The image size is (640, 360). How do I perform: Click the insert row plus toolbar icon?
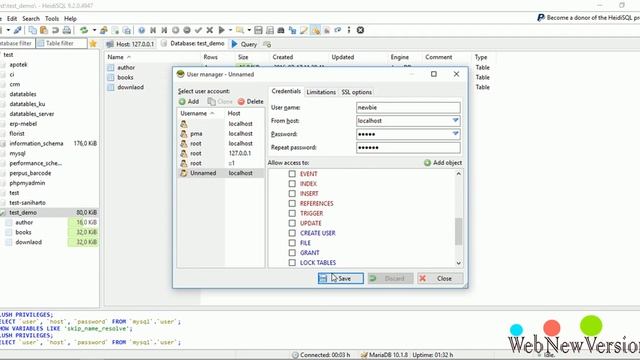tap(176, 30)
